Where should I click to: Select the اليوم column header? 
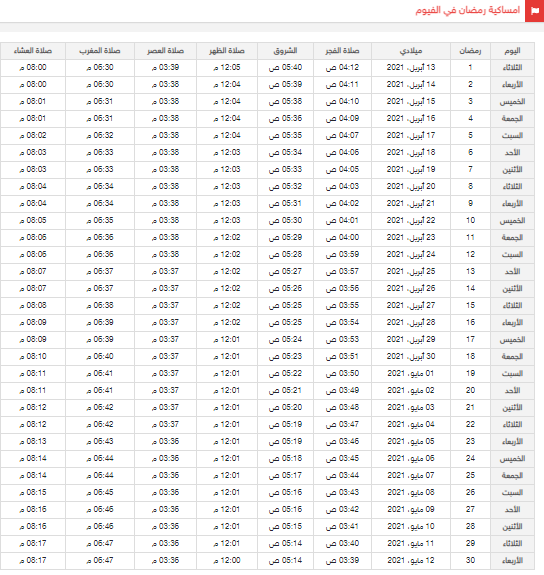click(512, 51)
